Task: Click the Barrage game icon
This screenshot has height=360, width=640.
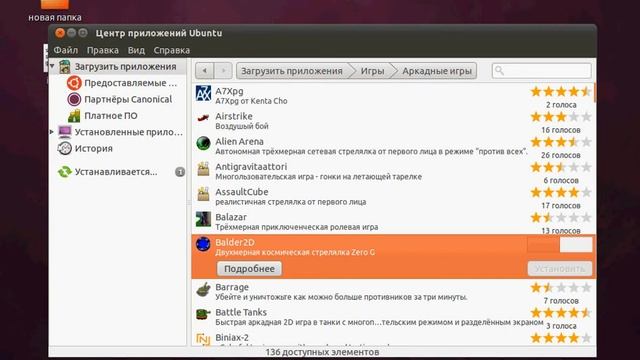Action: [203, 289]
